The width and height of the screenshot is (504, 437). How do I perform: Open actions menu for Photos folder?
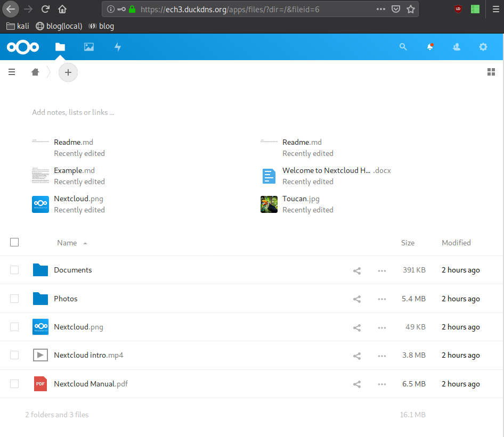click(x=382, y=299)
